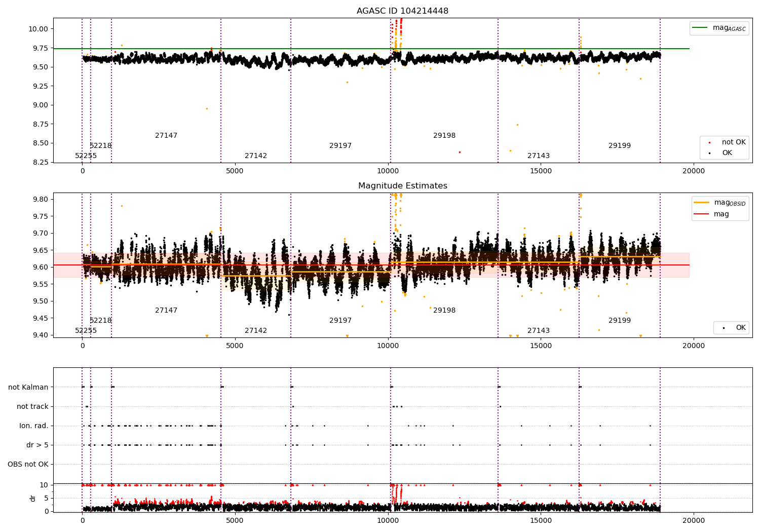Click the rotated 'dr' y-axis label
760x532 pixels.
(33, 498)
